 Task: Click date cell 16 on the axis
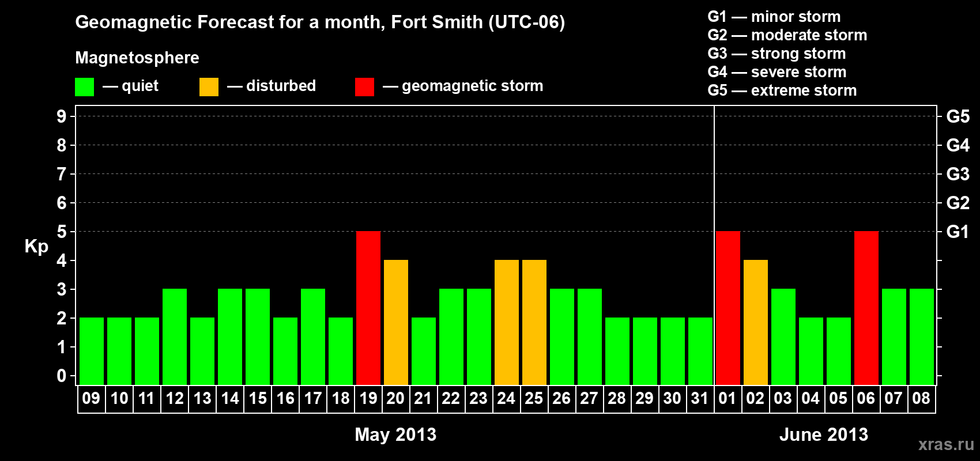point(285,399)
